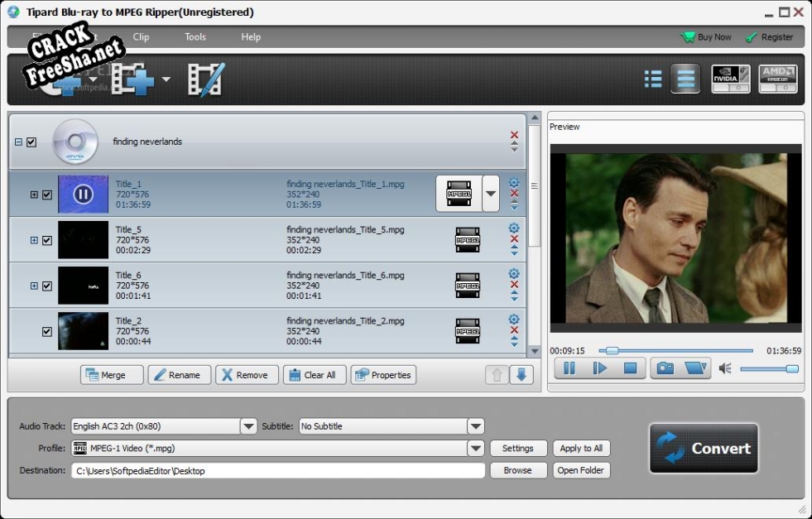
Task: Toggle the finding neverlands disc checkbox
Action: pyautogui.click(x=31, y=142)
